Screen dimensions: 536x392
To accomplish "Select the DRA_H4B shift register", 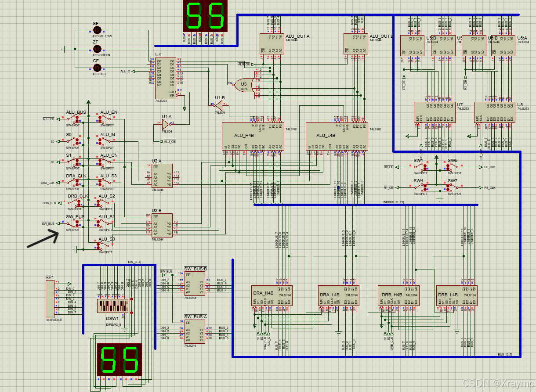I will [272, 296].
